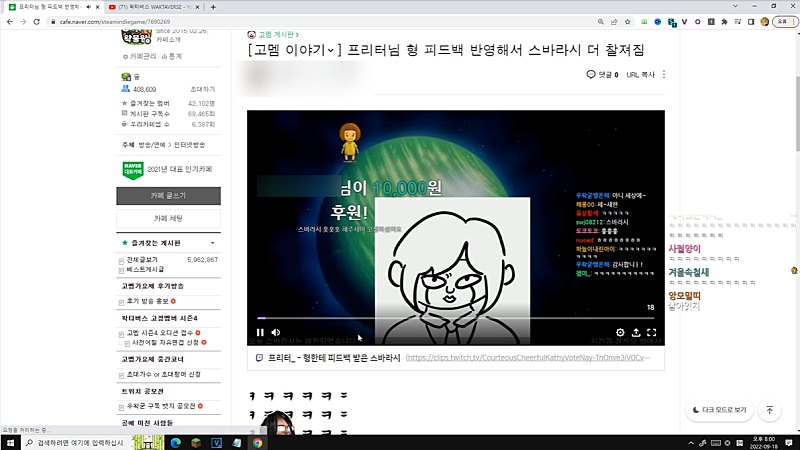The width and height of the screenshot is (800, 450).
Task: Open the 고멤 게시판 board link
Action: coord(278,35)
